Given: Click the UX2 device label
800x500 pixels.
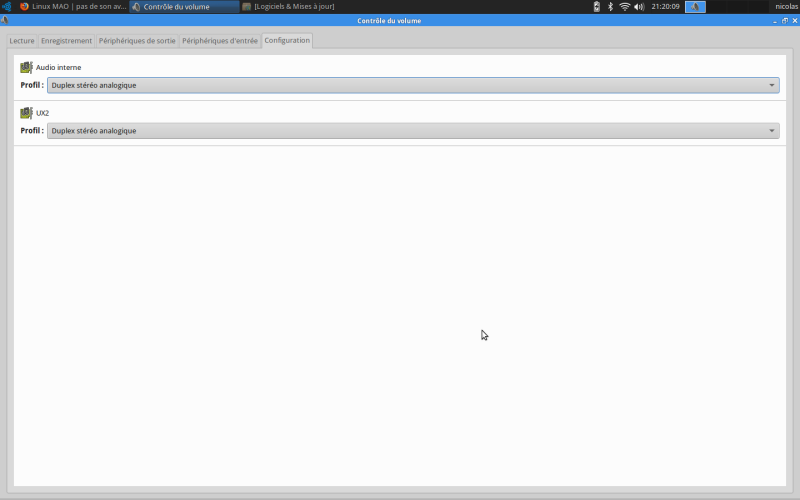Looking at the screenshot, I should [x=42, y=113].
